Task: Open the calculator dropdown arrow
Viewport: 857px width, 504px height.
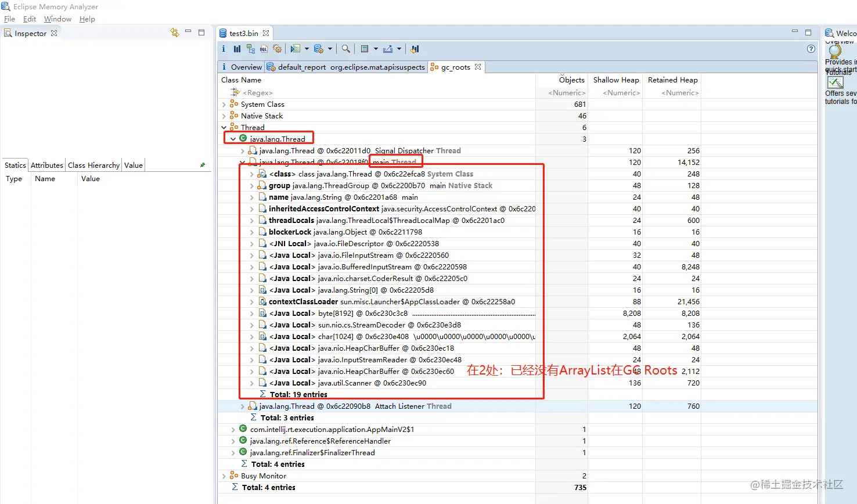Action: [376, 49]
